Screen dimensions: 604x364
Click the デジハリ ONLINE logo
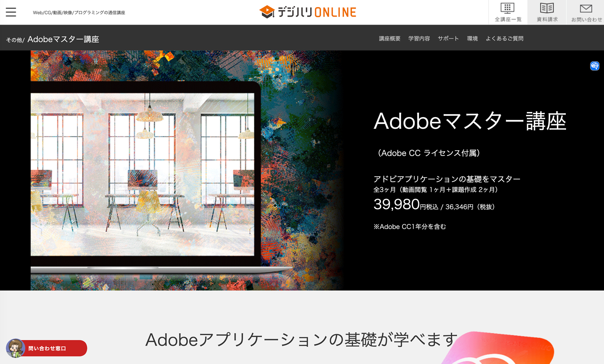[308, 12]
